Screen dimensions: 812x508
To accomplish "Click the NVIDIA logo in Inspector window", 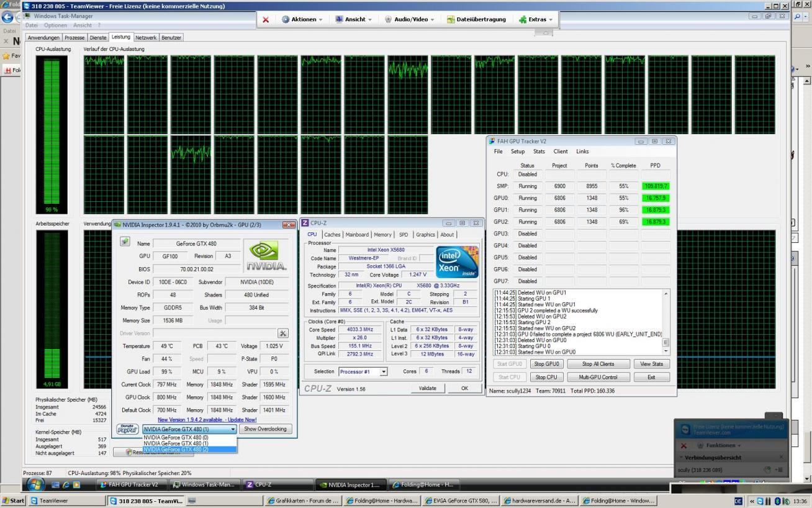I will pos(265,255).
